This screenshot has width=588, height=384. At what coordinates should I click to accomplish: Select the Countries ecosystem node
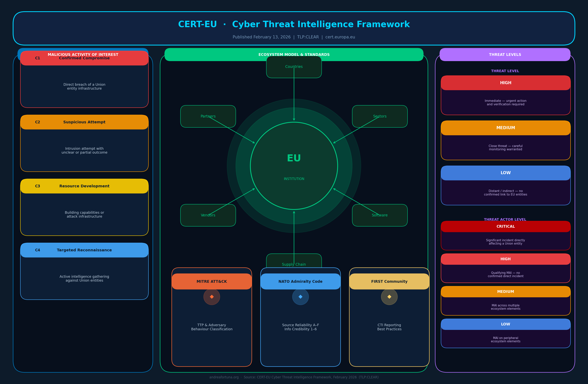point(294,67)
